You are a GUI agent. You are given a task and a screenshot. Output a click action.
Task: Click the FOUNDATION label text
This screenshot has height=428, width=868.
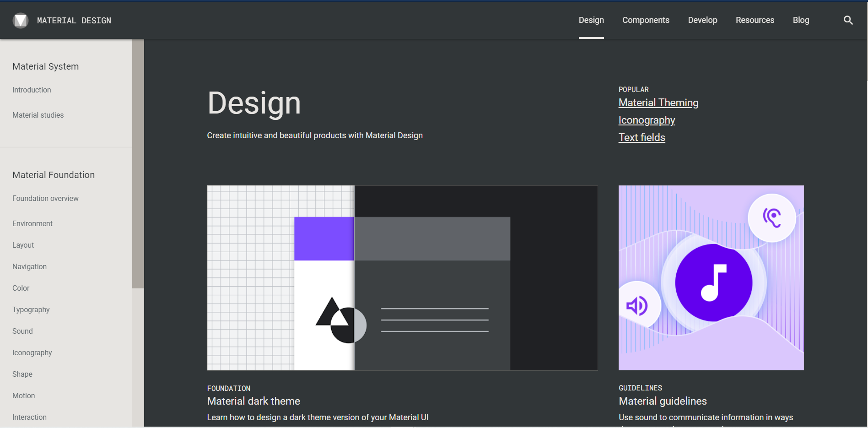(228, 388)
